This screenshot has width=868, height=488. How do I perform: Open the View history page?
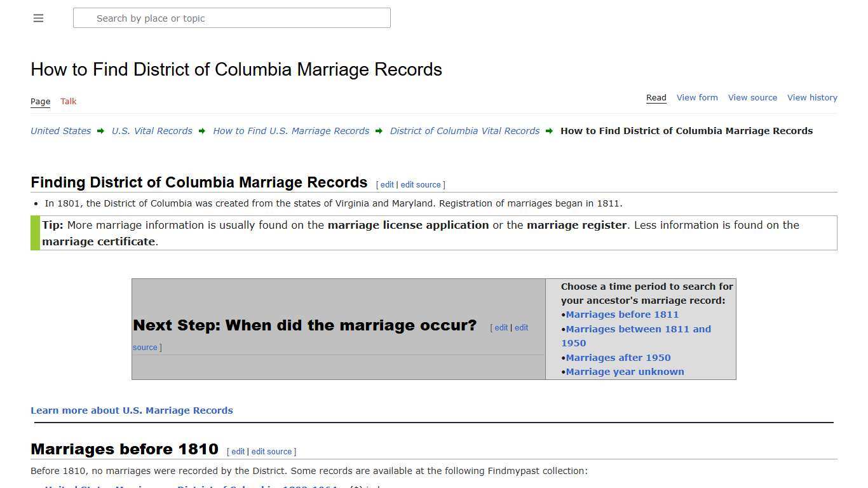pos(812,97)
